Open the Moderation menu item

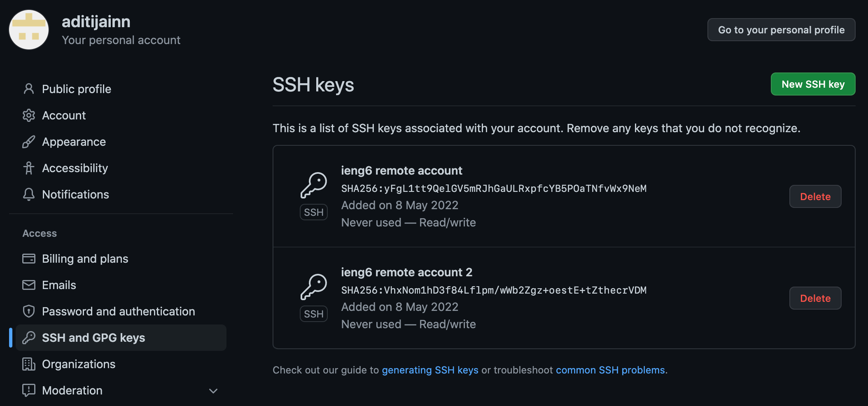[72, 390]
